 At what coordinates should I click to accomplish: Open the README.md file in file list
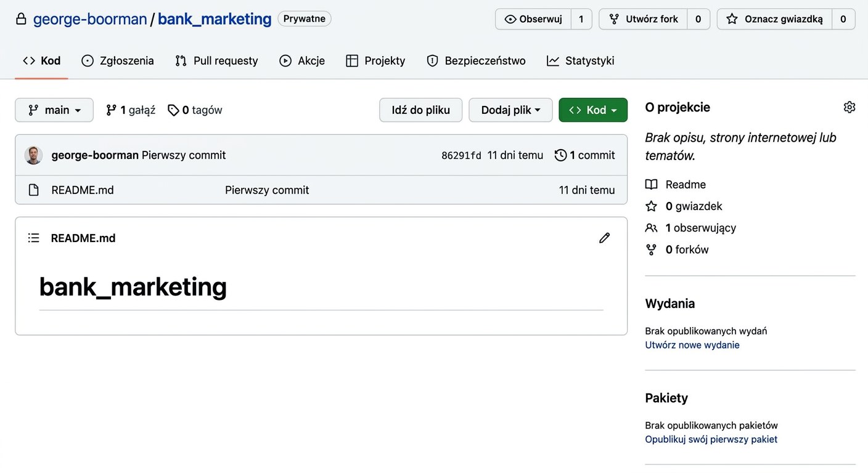click(83, 190)
